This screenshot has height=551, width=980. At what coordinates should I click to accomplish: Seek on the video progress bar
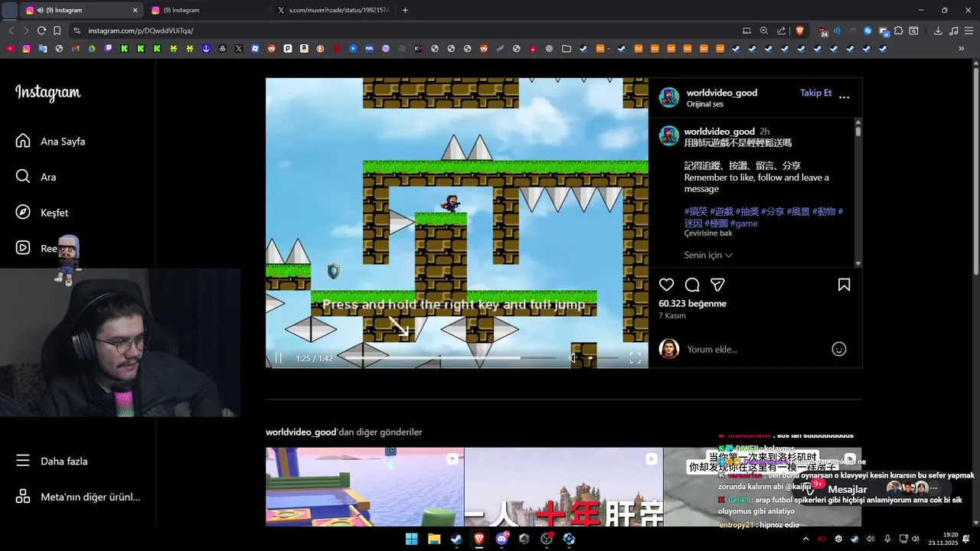452,358
